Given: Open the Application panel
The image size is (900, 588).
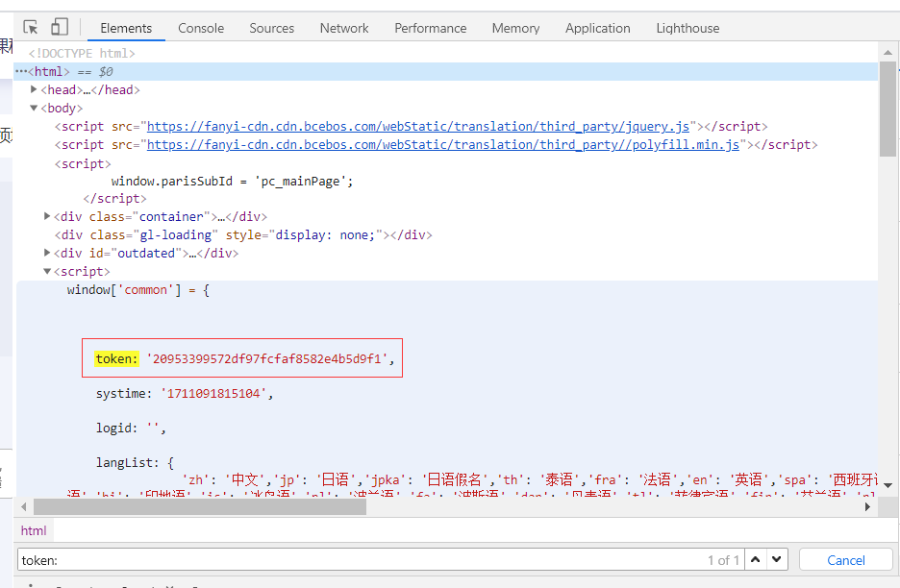Looking at the screenshot, I should [597, 28].
